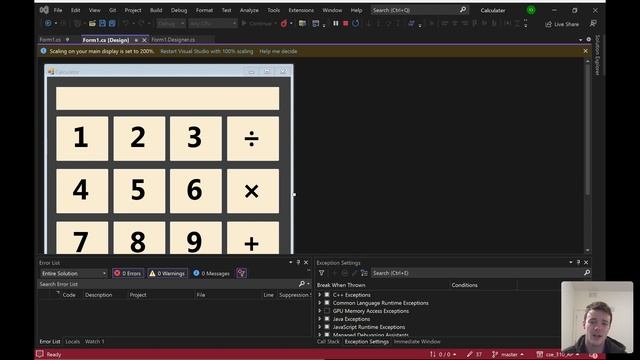Open the master branch dropdown in status bar
Screen dimensions: 640x360
[509, 354]
